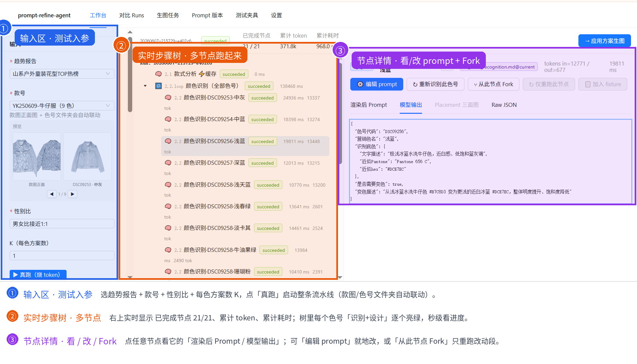
Task: Select tree row 颜色识别·DSC09254·中蓝
Action: click(245, 124)
